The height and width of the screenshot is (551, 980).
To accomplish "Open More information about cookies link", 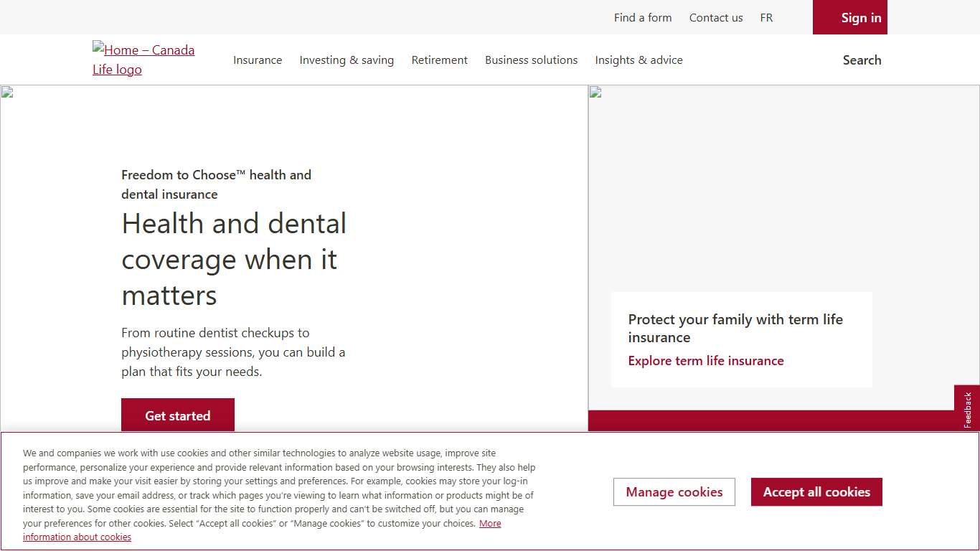I will [x=77, y=537].
